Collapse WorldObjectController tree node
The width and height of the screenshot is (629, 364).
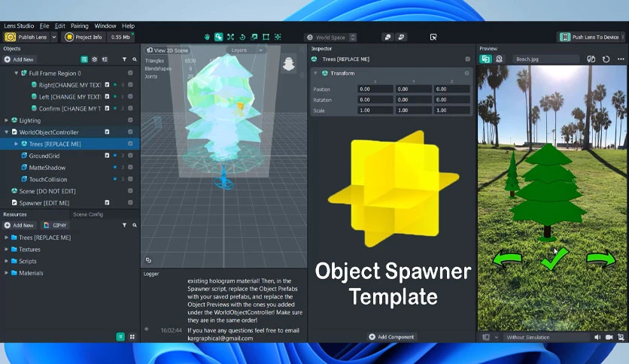tap(6, 132)
